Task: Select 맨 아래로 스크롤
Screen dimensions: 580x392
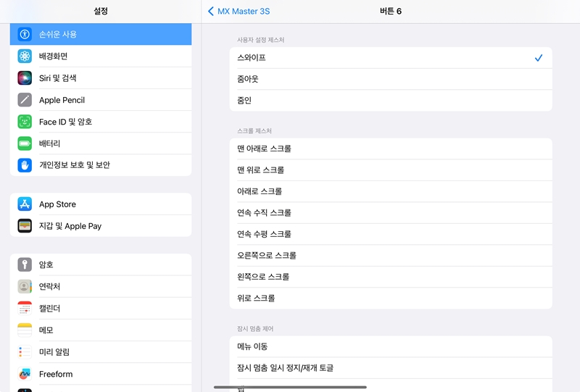Action: click(x=391, y=149)
